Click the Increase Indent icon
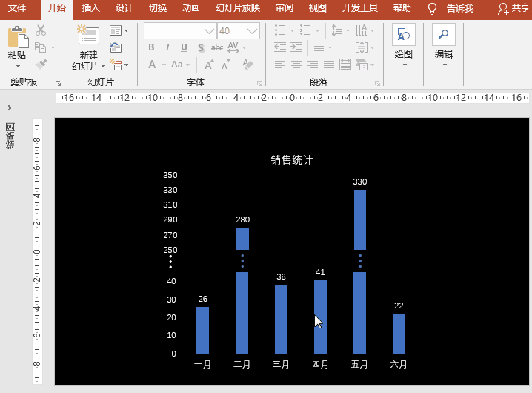This screenshot has height=393, width=532. (296, 47)
